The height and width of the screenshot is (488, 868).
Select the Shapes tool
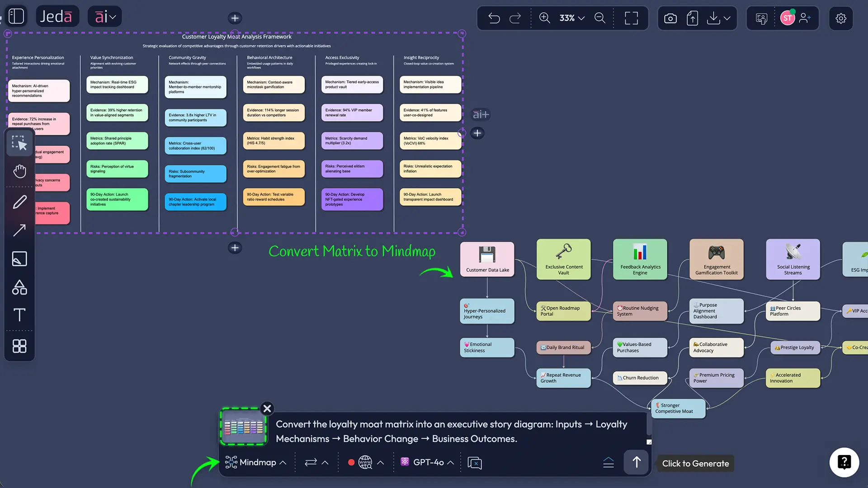pyautogui.click(x=19, y=287)
